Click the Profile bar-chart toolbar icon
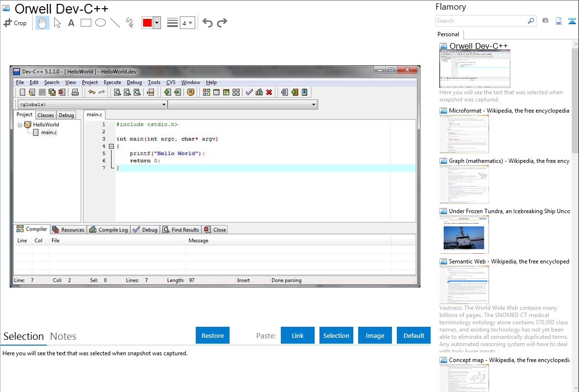The image size is (579, 392). (x=259, y=92)
